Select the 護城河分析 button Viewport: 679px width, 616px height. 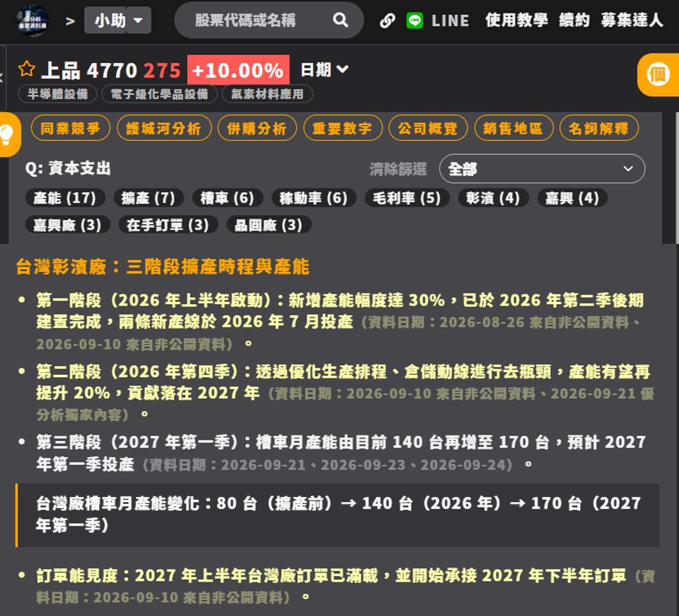(x=164, y=128)
